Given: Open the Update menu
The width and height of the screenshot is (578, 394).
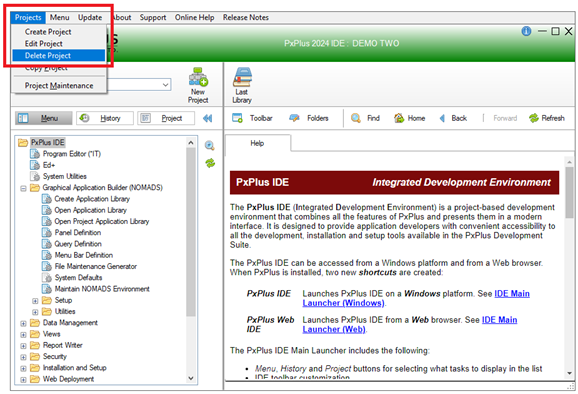Looking at the screenshot, I should click(90, 17).
